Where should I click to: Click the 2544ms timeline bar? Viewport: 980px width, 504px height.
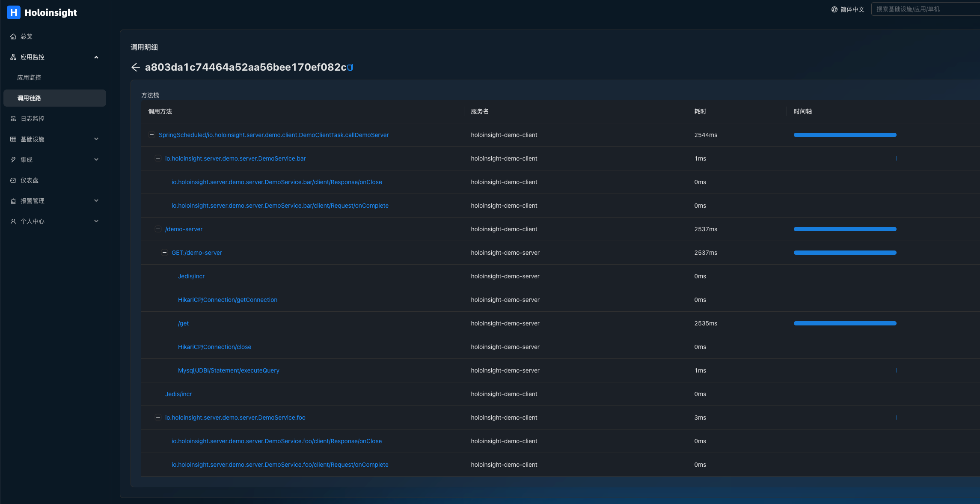pyautogui.click(x=845, y=135)
